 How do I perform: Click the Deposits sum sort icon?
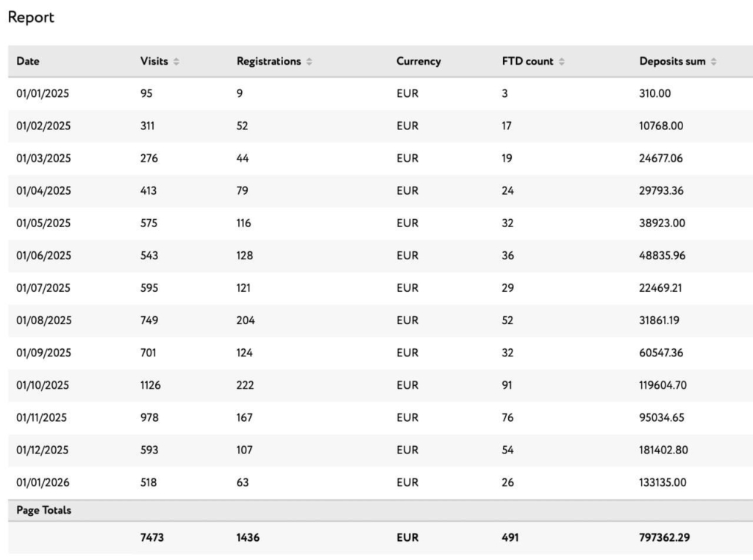tap(713, 62)
